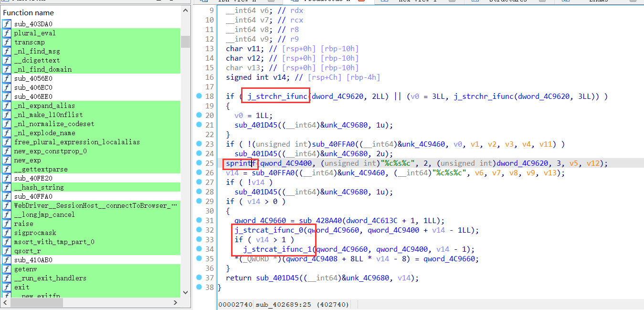The width and height of the screenshot is (644, 310).
Task: Click sub_40FFA0 call on line 26
Action: (273, 172)
